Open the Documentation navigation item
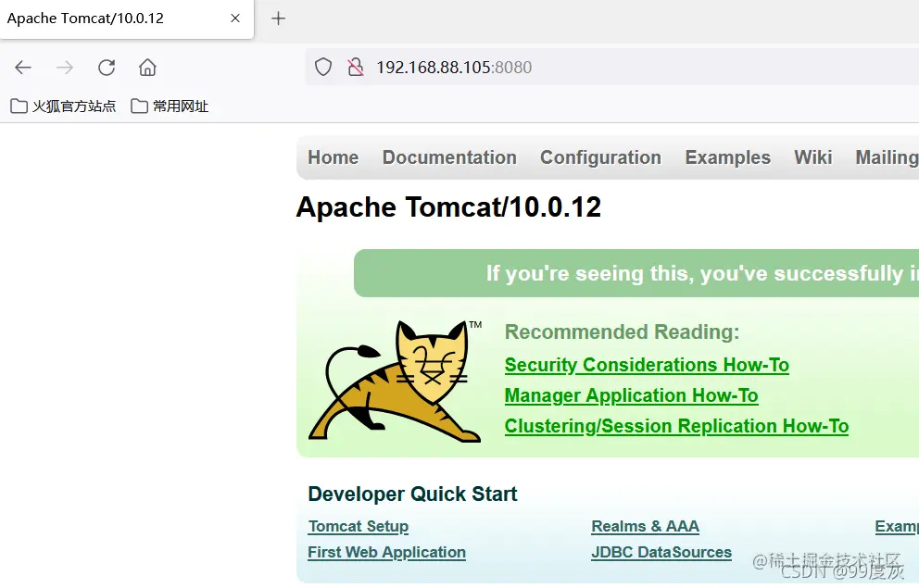The height and width of the screenshot is (588, 919). [x=449, y=157]
